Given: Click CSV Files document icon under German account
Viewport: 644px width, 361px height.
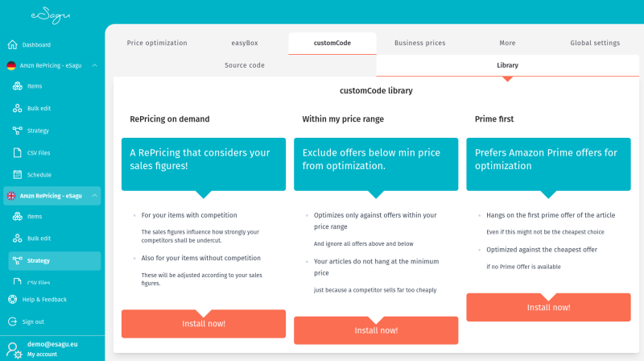Looking at the screenshot, I should point(17,152).
